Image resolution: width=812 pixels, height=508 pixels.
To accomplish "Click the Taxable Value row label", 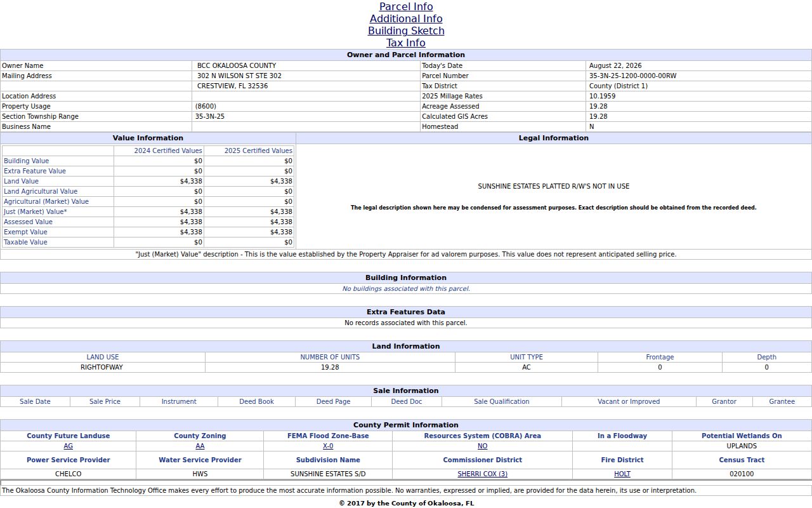I will point(25,243).
